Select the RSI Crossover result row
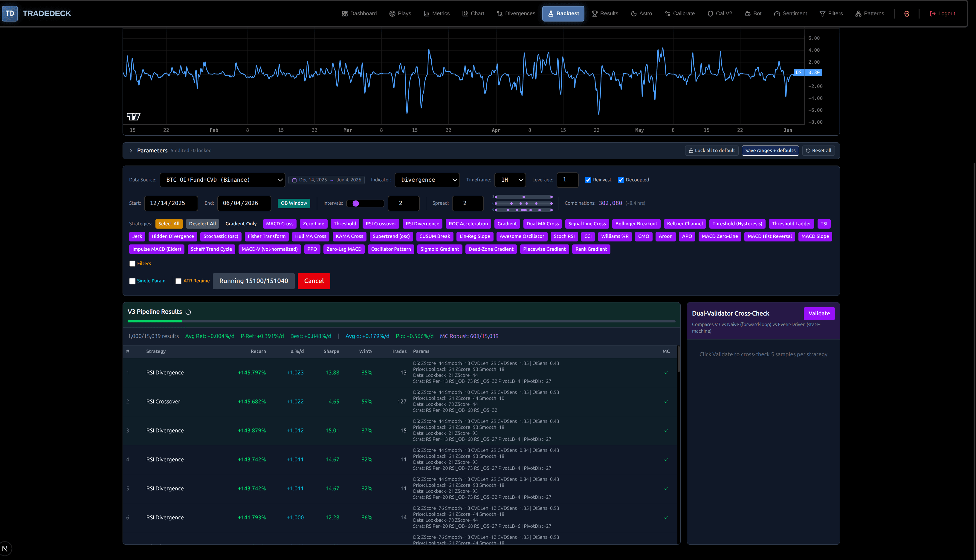The image size is (976, 560). [x=400, y=402]
